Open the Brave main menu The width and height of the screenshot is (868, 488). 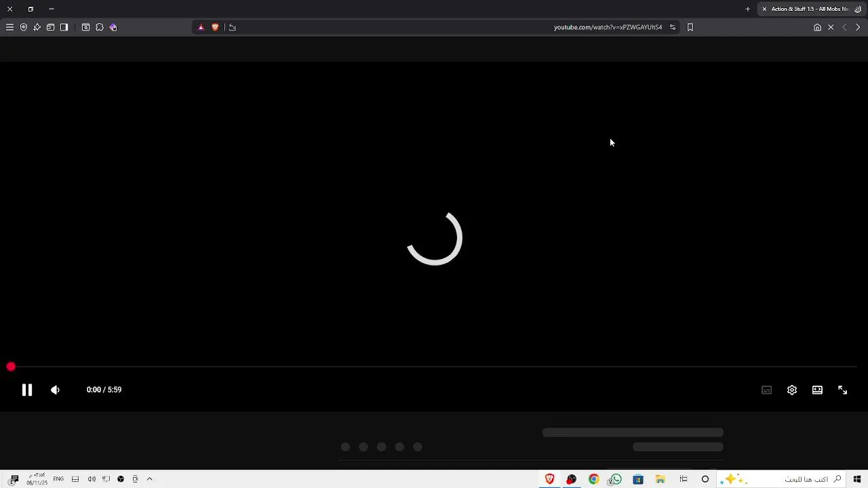click(9, 27)
